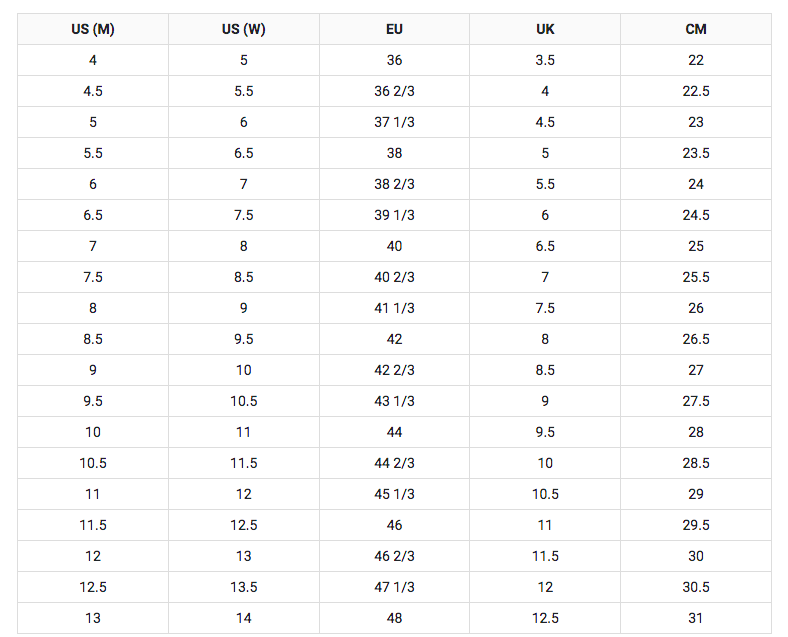Select the 13.5 cell in US (W)
Image resolution: width=788 pixels, height=637 pixels.
pos(244,587)
